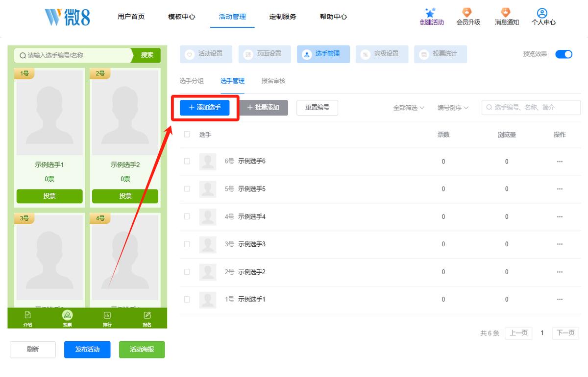Vote for 示例选手2 in preview
This screenshot has height=377, width=588.
coord(125,196)
